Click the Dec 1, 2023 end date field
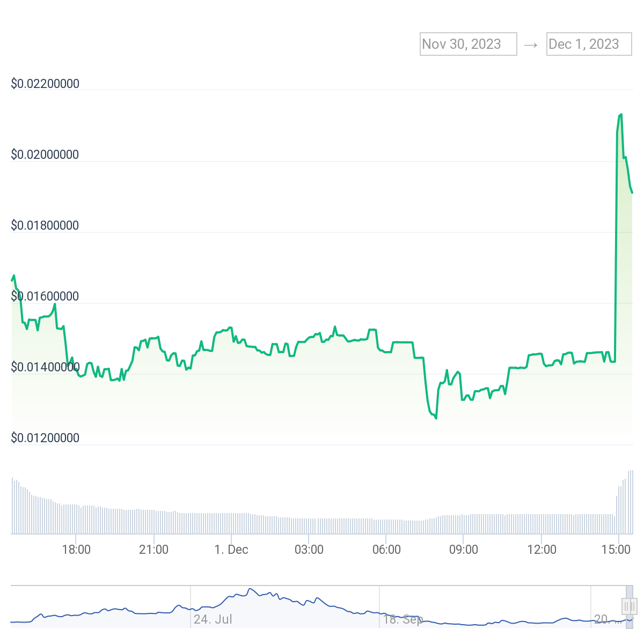The width and height of the screenshot is (644, 644). coord(589,44)
